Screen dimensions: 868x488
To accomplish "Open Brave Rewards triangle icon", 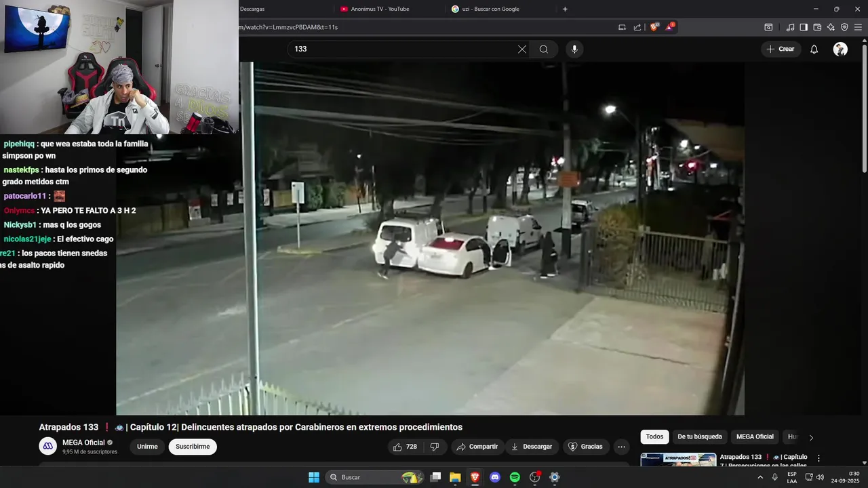I will pos(670,27).
